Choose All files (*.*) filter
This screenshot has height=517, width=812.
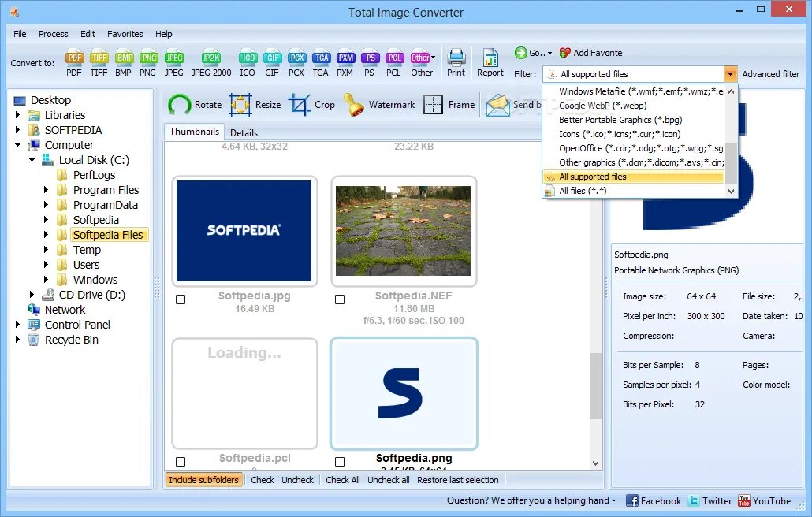click(x=633, y=191)
